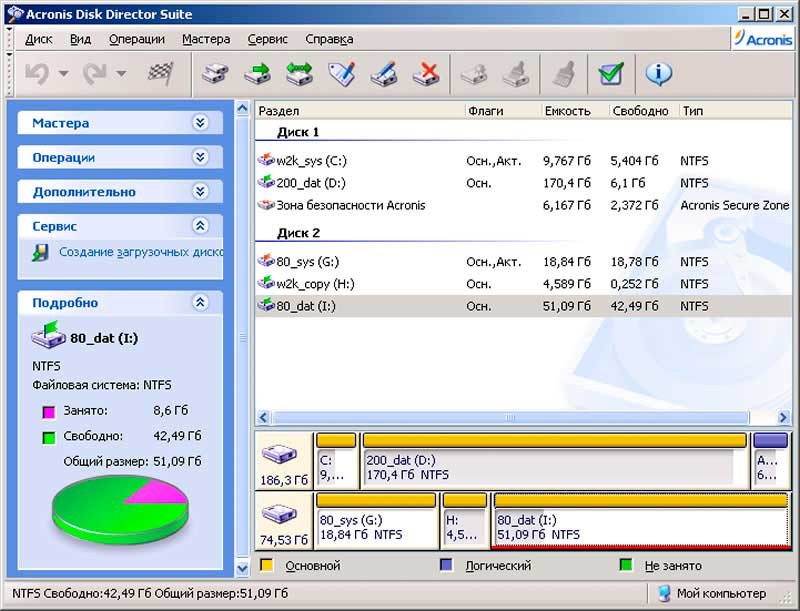Click the w2k_sys (C:) partition icon
This screenshot has height=611, width=800.
(266, 160)
